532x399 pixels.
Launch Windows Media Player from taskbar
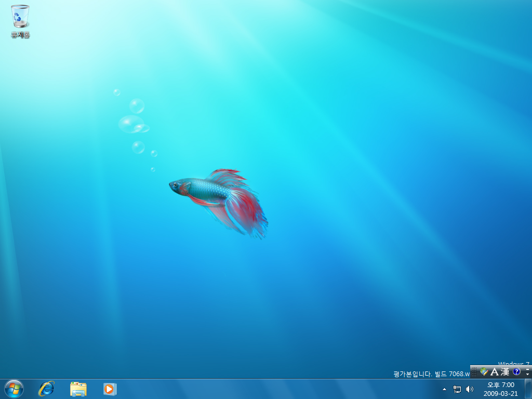tap(110, 389)
